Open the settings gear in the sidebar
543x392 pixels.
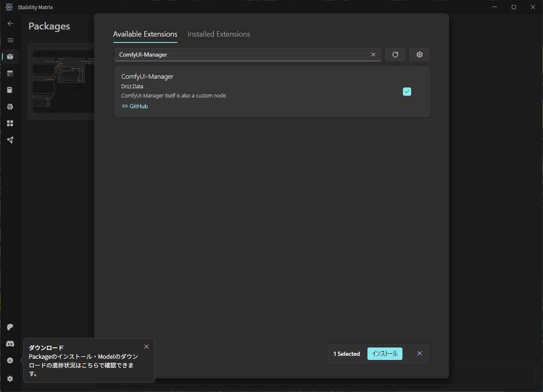pyautogui.click(x=10, y=378)
